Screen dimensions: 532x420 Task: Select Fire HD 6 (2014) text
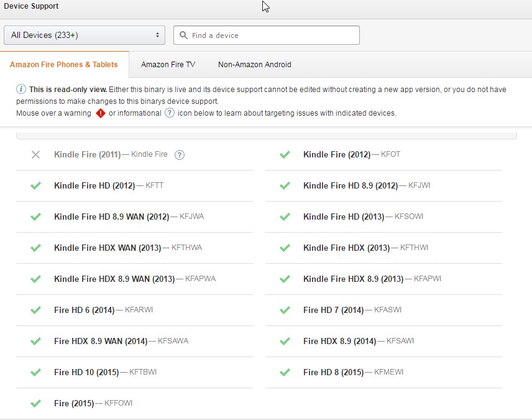click(x=85, y=310)
